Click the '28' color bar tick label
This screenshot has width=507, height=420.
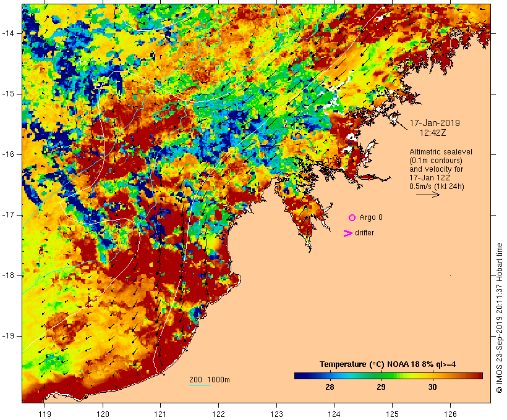(x=330, y=387)
